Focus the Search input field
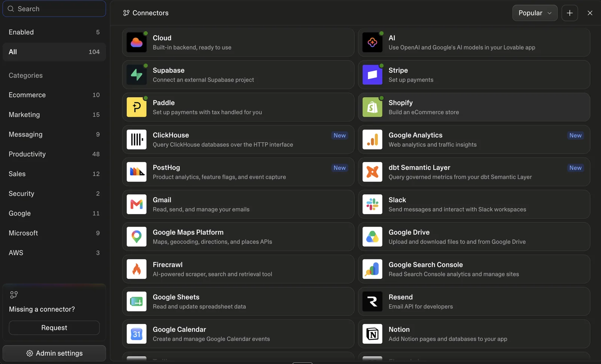601x364 pixels. [x=54, y=9]
